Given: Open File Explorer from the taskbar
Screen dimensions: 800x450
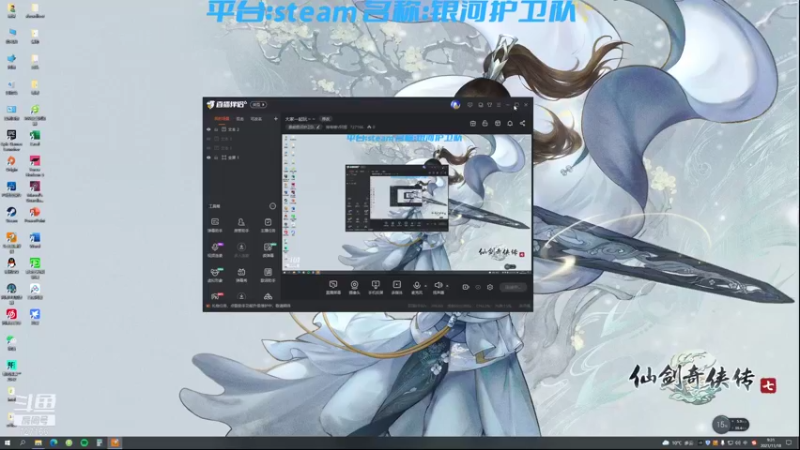Looking at the screenshot, I should [38, 443].
